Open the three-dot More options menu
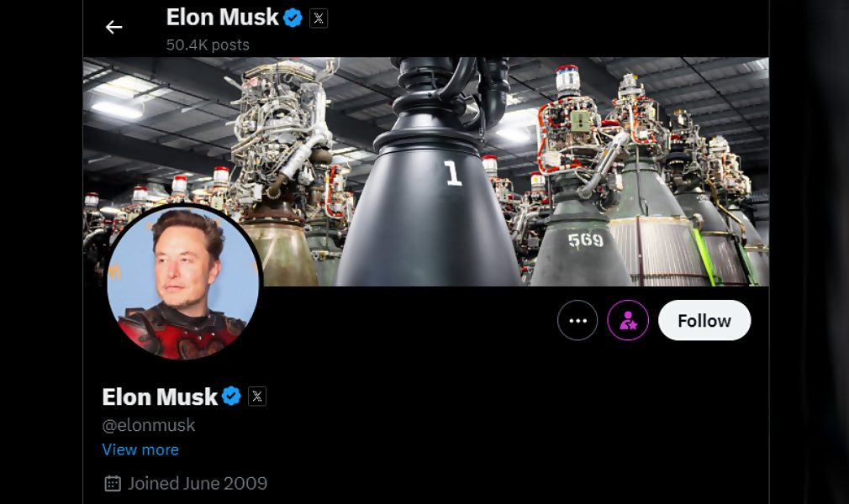Viewport: 849px width, 504px height. click(x=577, y=321)
